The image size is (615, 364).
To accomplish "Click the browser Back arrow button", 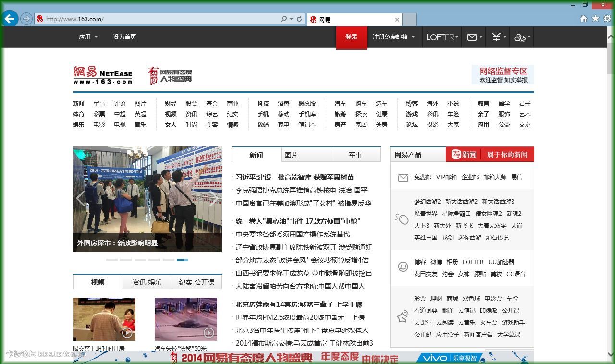I will [10, 19].
